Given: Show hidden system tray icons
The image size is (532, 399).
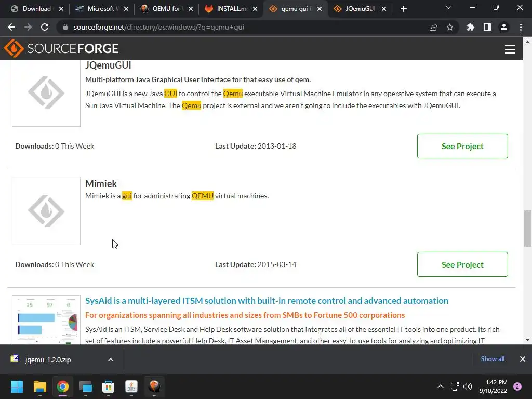Looking at the screenshot, I should (x=441, y=387).
